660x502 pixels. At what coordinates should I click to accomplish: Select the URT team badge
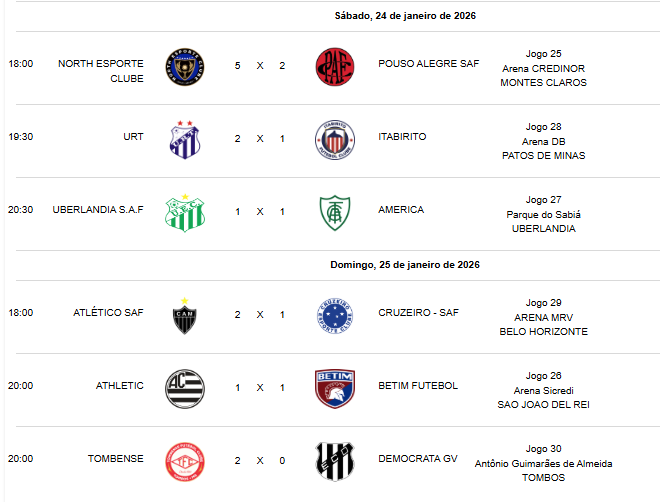185,138
